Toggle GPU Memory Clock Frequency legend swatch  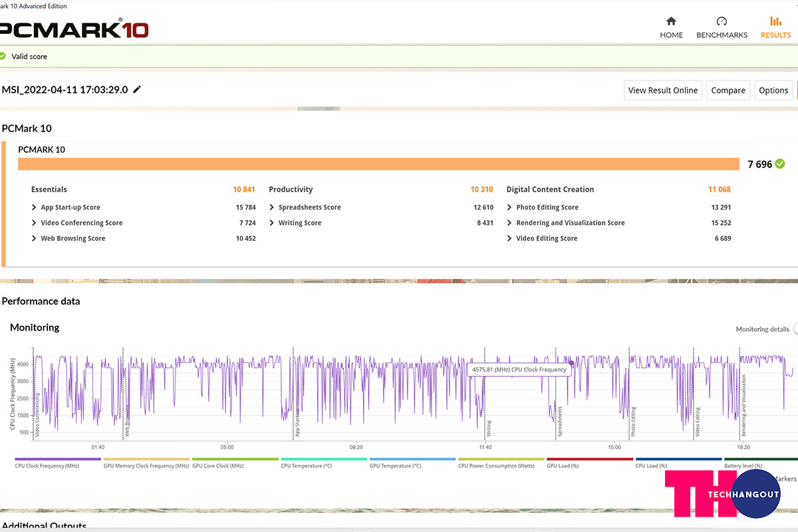coord(146,459)
